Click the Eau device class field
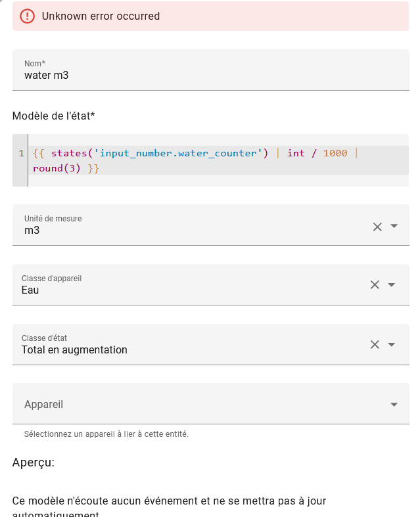Image resolution: width=420 pixels, height=517 pixels. click(190, 284)
